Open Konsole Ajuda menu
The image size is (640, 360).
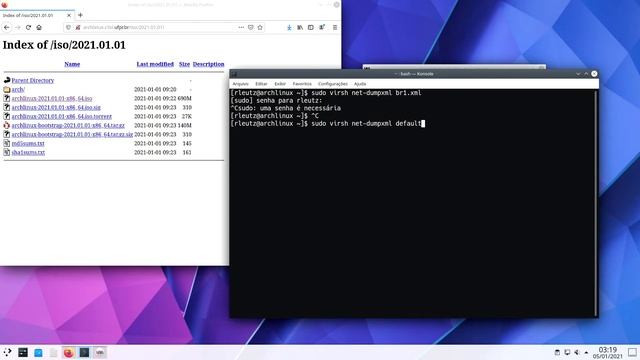coord(360,84)
